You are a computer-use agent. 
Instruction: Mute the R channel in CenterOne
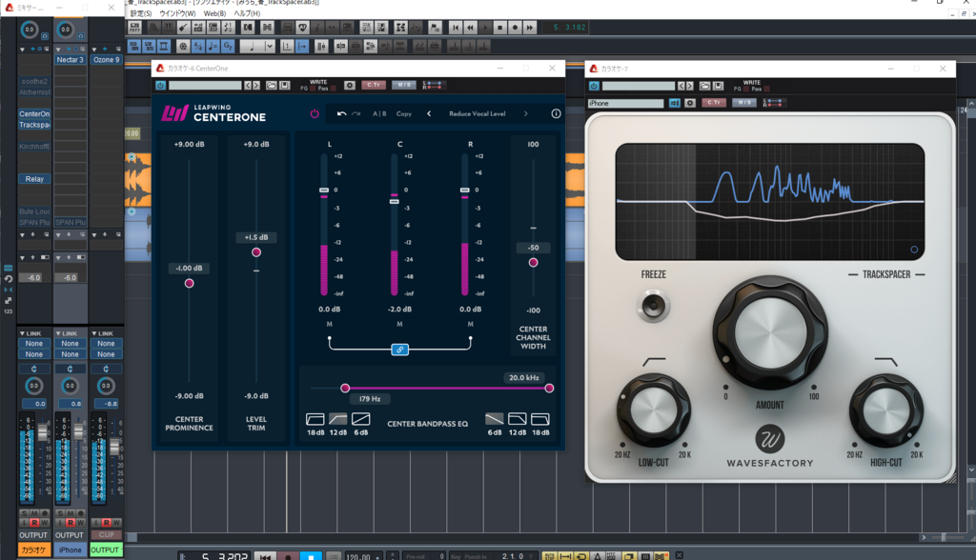pyautogui.click(x=471, y=324)
